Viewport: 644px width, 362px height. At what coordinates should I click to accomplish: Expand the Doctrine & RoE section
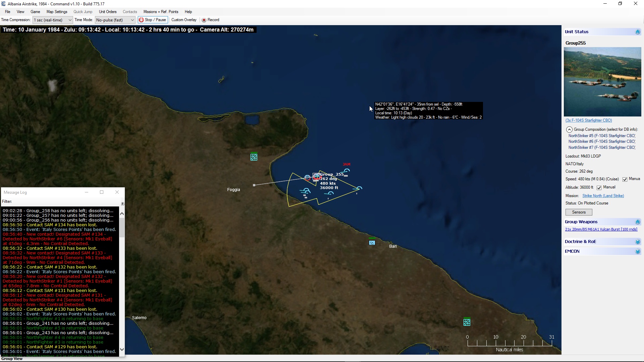pos(637,242)
